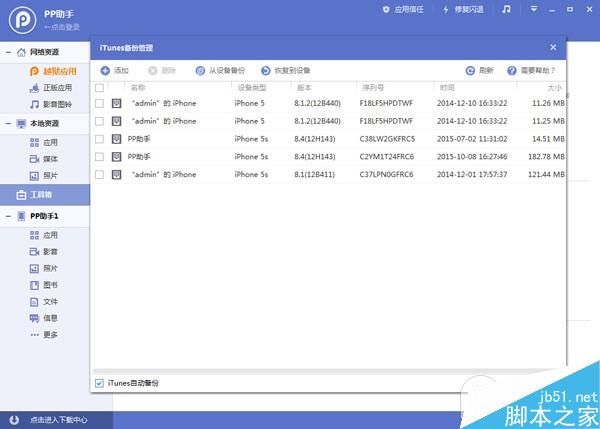Click the 本地资源 computer icon
The height and width of the screenshot is (429, 600).
[x=21, y=124]
